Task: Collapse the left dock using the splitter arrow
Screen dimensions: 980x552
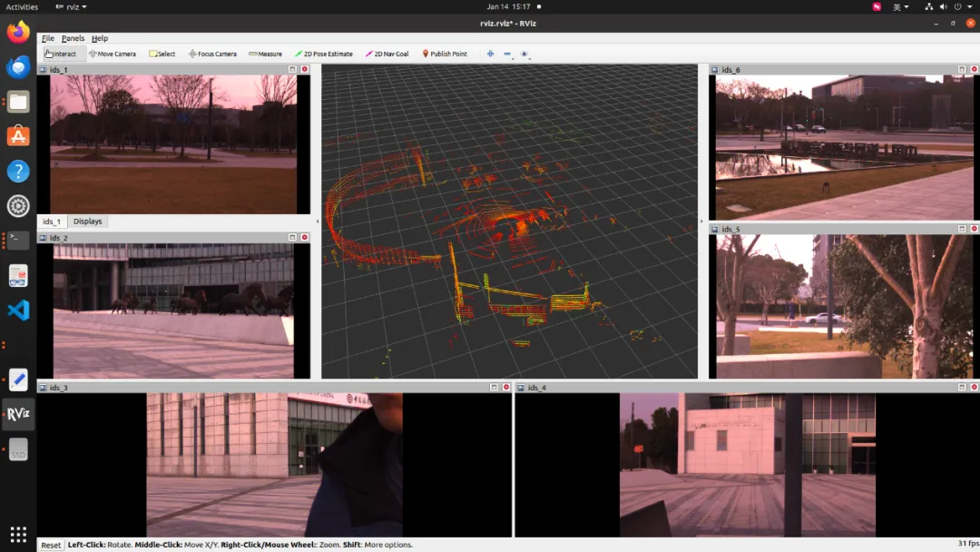Action: pos(317,222)
